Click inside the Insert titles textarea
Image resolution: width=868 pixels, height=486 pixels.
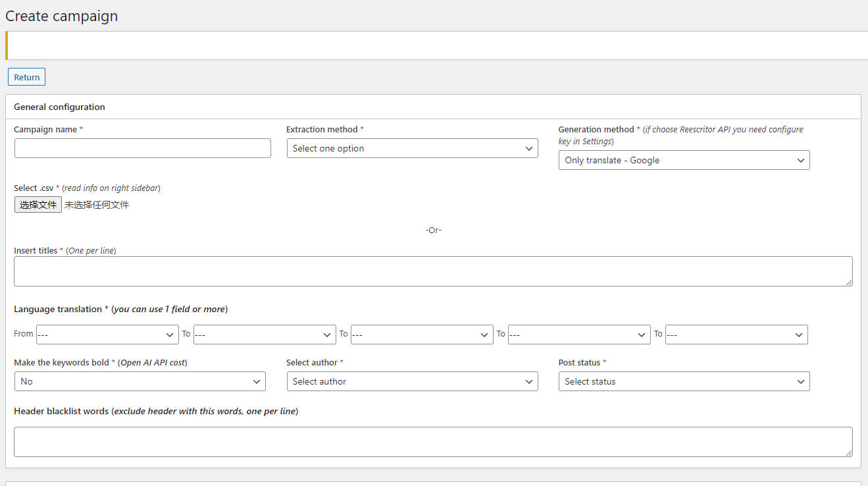pyautogui.click(x=433, y=271)
